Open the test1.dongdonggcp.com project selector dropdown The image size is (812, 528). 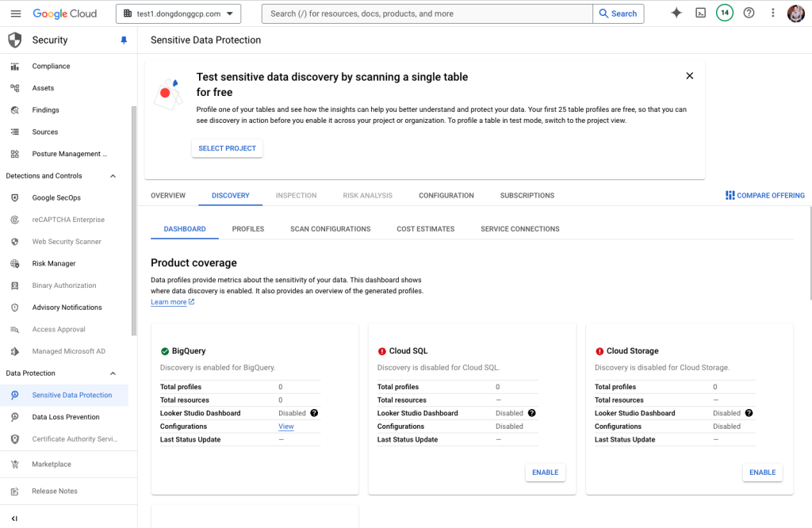tap(178, 13)
